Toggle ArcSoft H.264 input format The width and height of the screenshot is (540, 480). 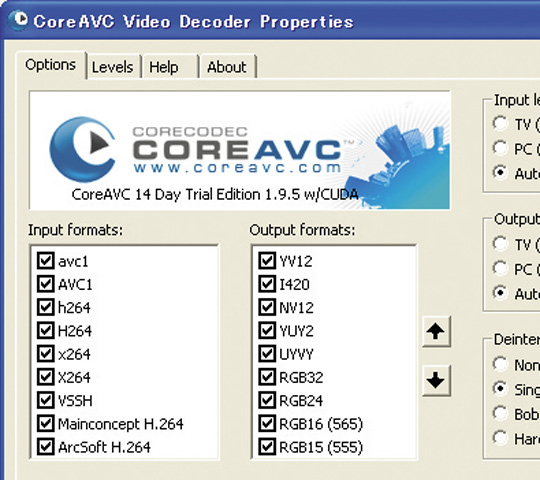[45, 447]
